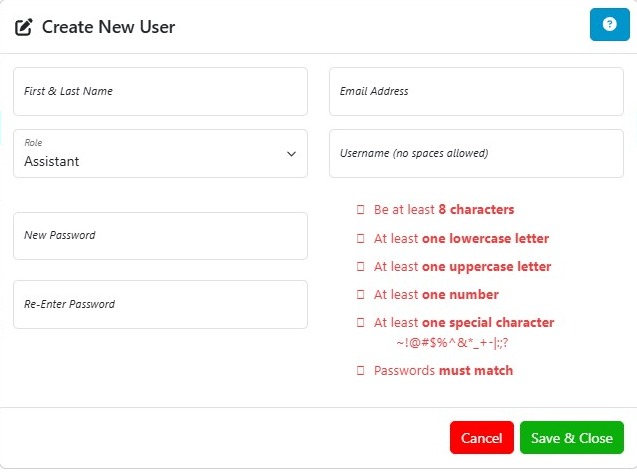Open the Role dropdown showing Assistant
Viewport: 637px width, 472px height.
point(150,154)
